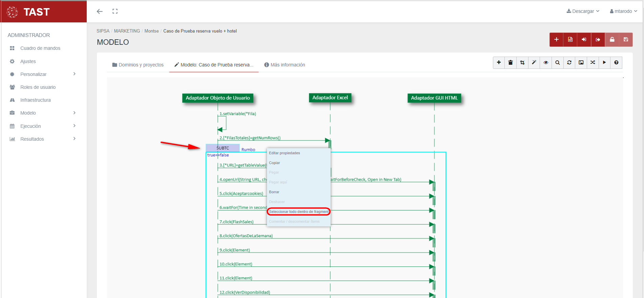Click the trash delete icon in diagram toolbar
This screenshot has width=644, height=298.
pos(511,62)
